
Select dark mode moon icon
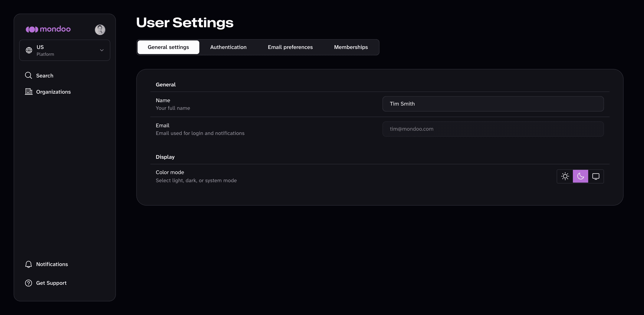click(581, 176)
